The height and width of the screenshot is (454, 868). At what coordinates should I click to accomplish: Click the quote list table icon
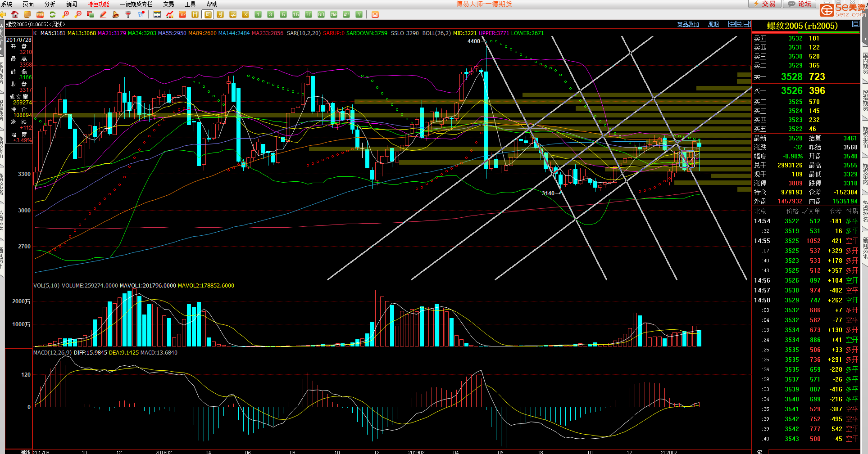[157, 14]
